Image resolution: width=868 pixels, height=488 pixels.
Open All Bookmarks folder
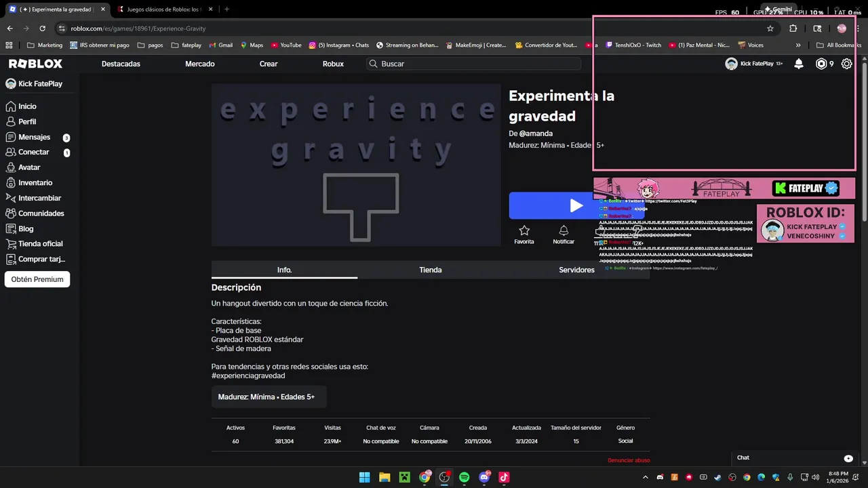[x=838, y=45]
